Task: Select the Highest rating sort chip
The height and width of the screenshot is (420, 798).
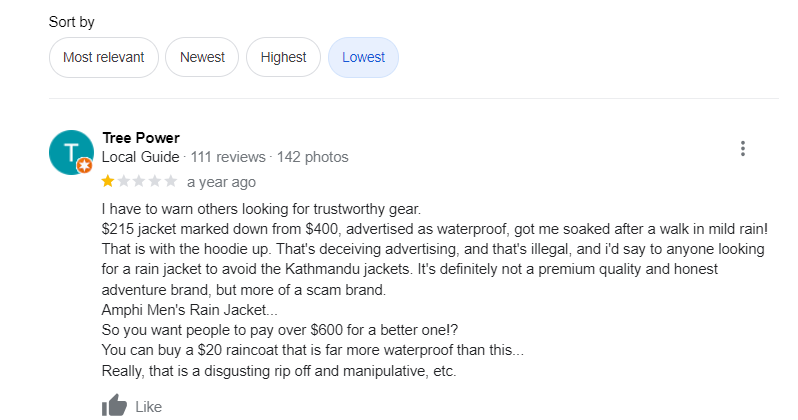Action: pyautogui.click(x=283, y=57)
